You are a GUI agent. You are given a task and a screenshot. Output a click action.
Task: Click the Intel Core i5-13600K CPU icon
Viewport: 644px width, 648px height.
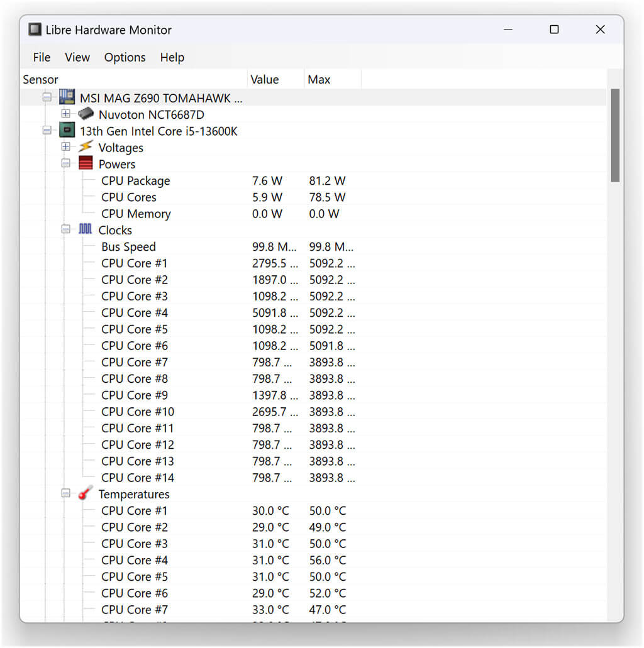(66, 131)
